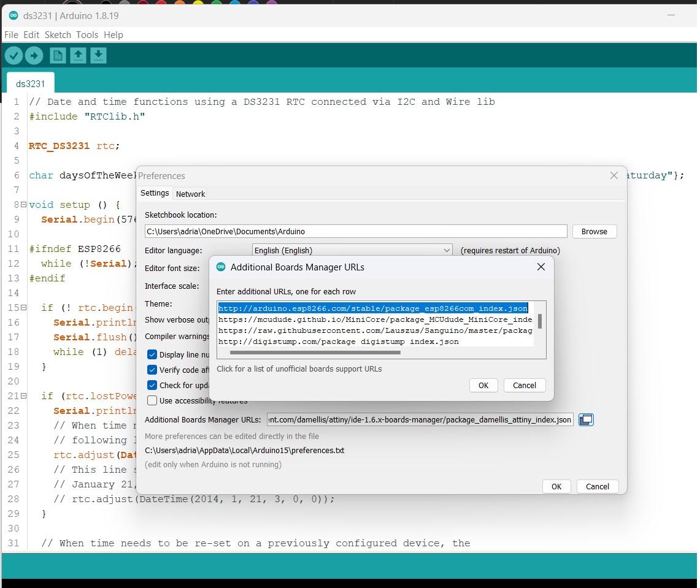
Task: Select the ds3231 sketch tab
Action: click(x=31, y=83)
